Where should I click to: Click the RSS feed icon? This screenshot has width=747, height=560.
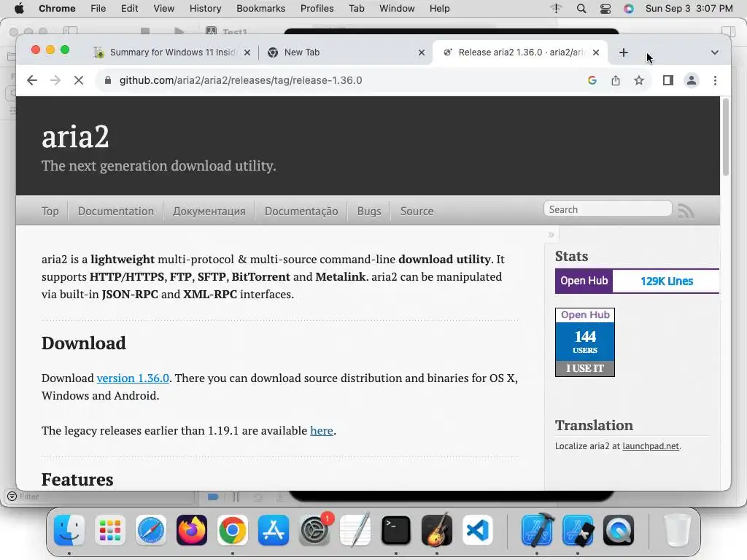click(686, 211)
